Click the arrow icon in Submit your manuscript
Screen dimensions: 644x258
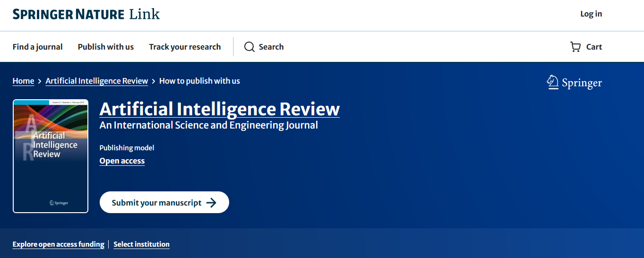click(x=211, y=203)
